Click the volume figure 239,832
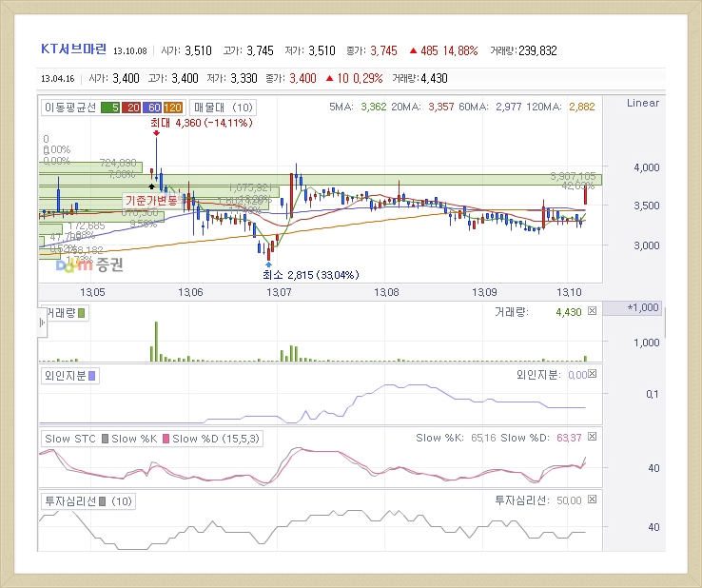 pos(537,50)
